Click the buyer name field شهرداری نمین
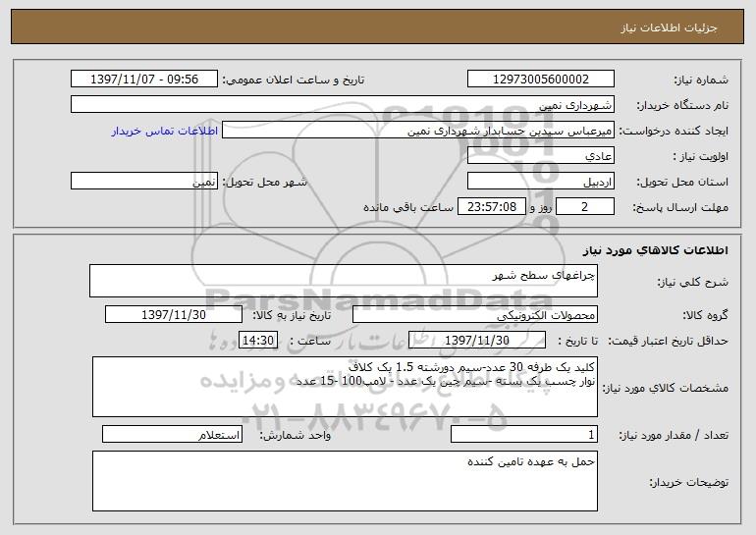The image size is (756, 535). 343,105
